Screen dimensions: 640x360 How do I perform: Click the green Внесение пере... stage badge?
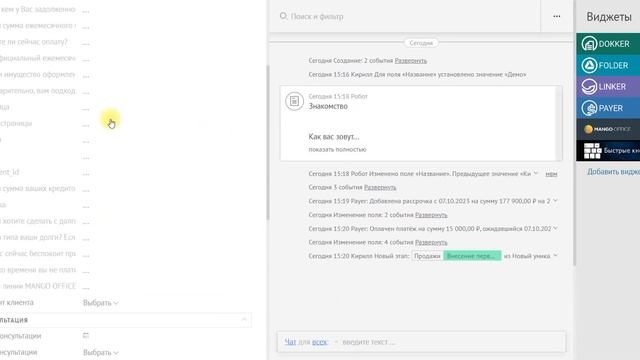[x=472, y=256]
